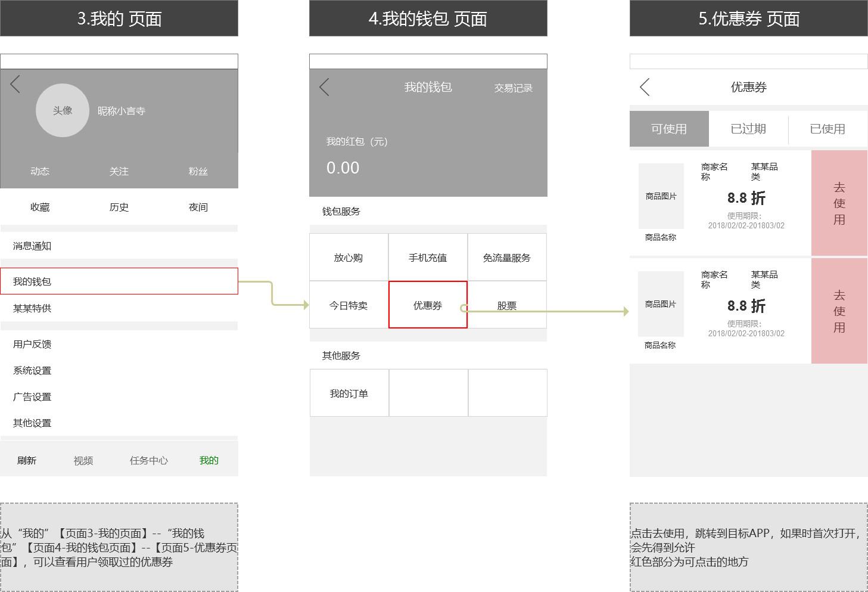Select 夜间 night mode
The width and height of the screenshot is (868, 592).
point(198,207)
